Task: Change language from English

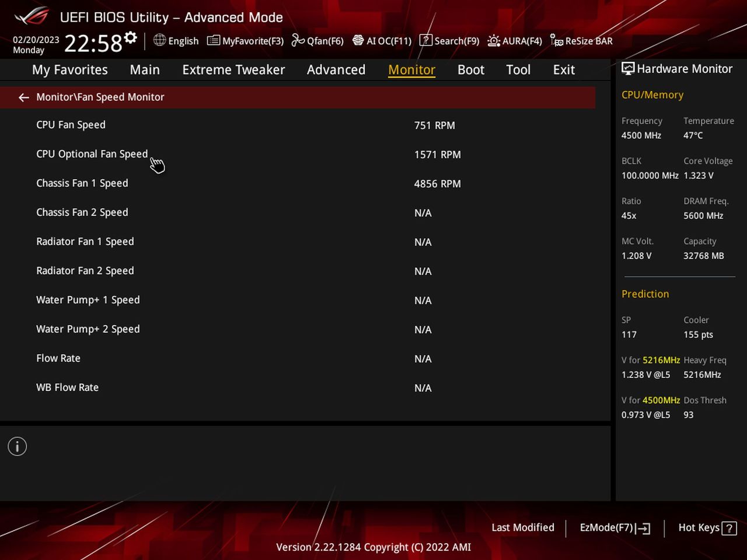Action: point(183,41)
